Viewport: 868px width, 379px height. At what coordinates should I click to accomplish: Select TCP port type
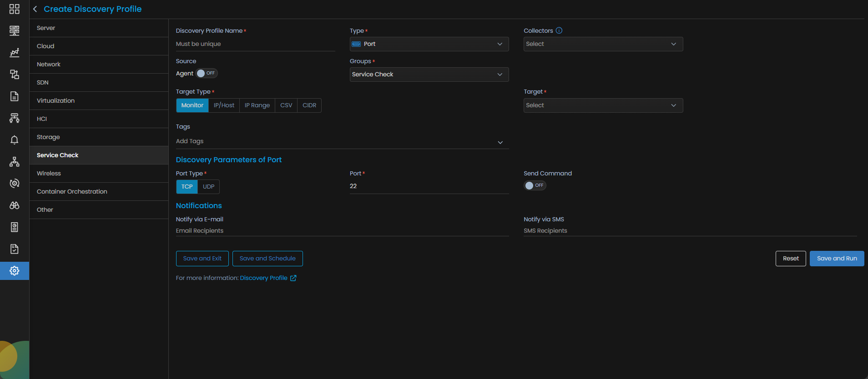(x=187, y=187)
